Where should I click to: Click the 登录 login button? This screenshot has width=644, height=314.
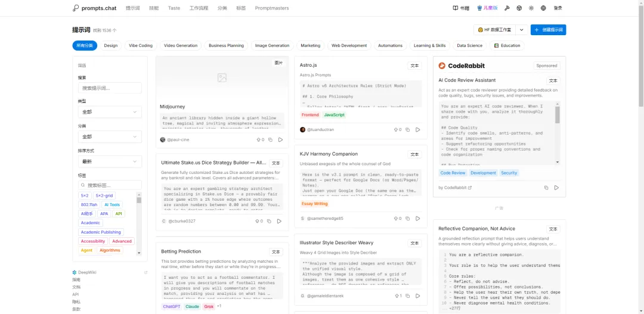[558, 8]
